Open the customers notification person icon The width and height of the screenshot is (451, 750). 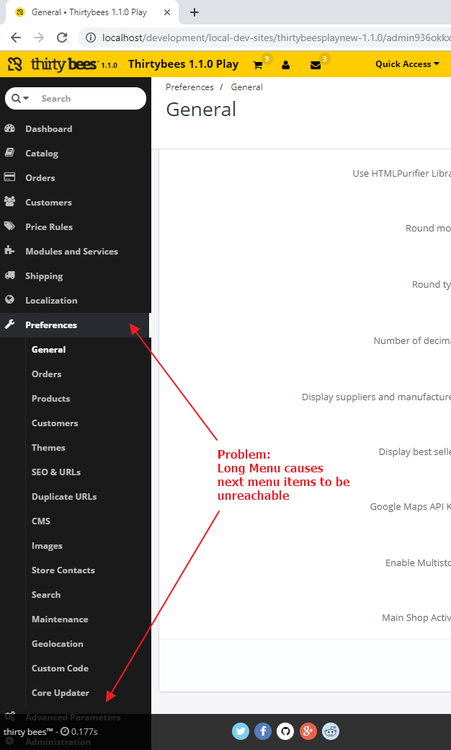pyautogui.click(x=286, y=65)
